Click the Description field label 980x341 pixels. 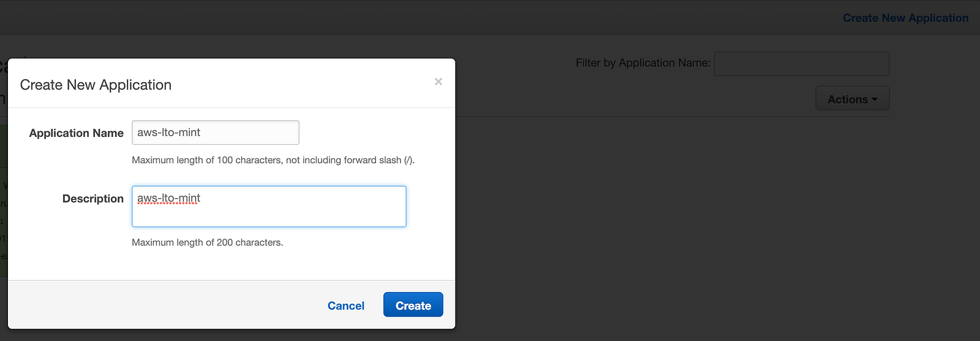(93, 199)
